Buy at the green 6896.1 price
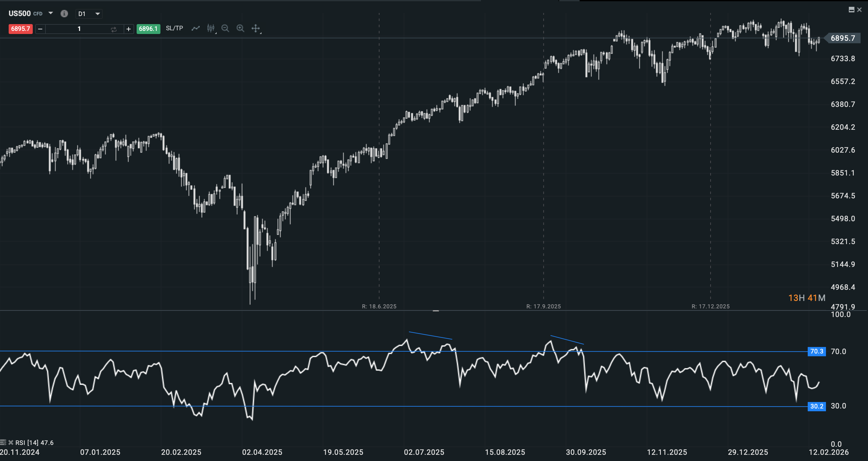The width and height of the screenshot is (868, 461). click(148, 29)
